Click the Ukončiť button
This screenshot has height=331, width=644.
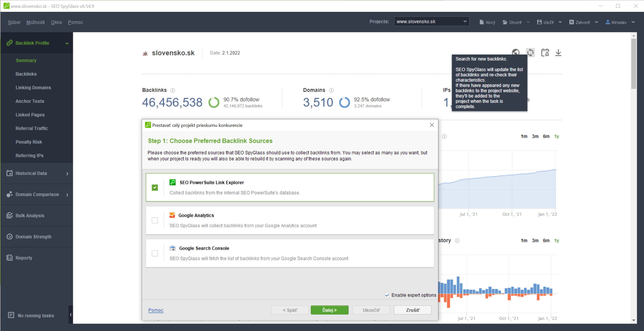click(371, 310)
